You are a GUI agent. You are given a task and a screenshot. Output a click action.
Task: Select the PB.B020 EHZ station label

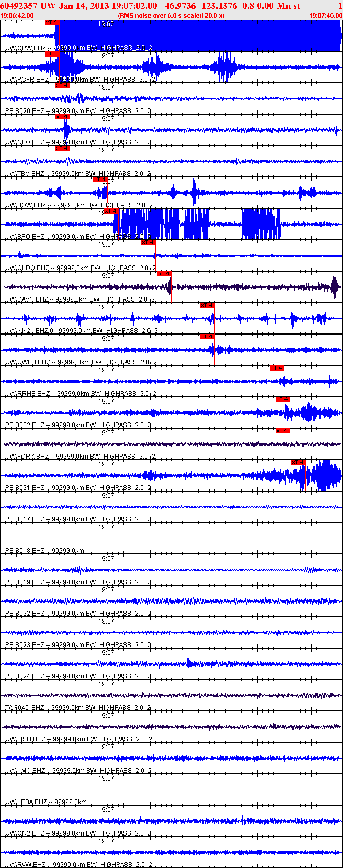(x=25, y=111)
